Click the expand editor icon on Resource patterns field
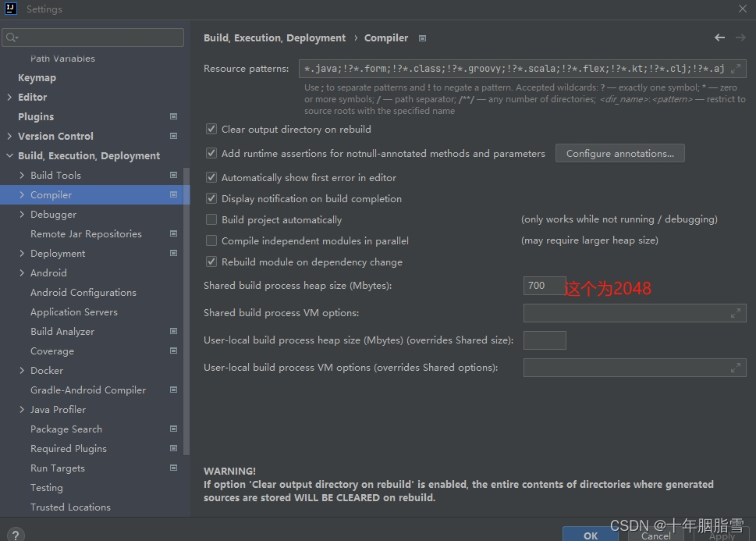This screenshot has width=756, height=541. pyautogui.click(x=734, y=68)
